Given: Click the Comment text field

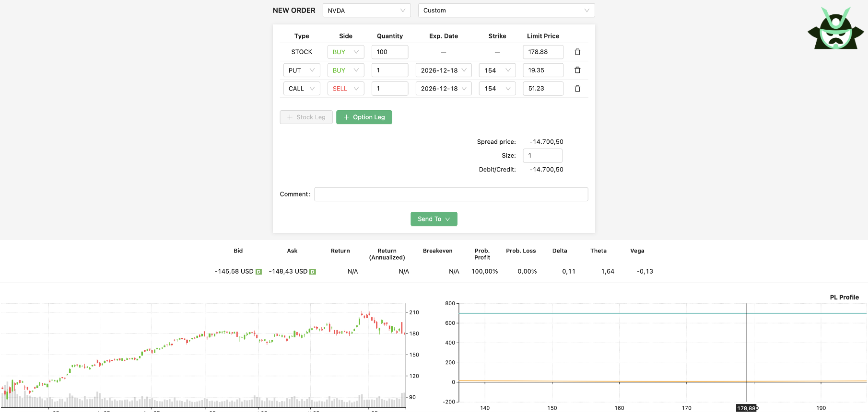Looking at the screenshot, I should pyautogui.click(x=451, y=194).
